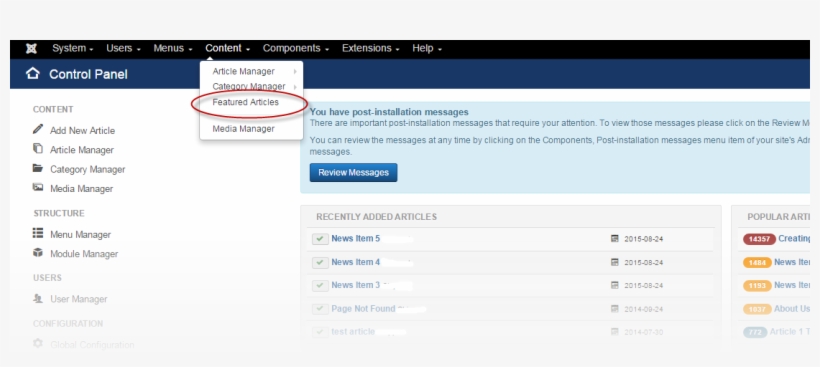Click the calendar icon in Page Not Found row
820x367 pixels.
point(615,309)
